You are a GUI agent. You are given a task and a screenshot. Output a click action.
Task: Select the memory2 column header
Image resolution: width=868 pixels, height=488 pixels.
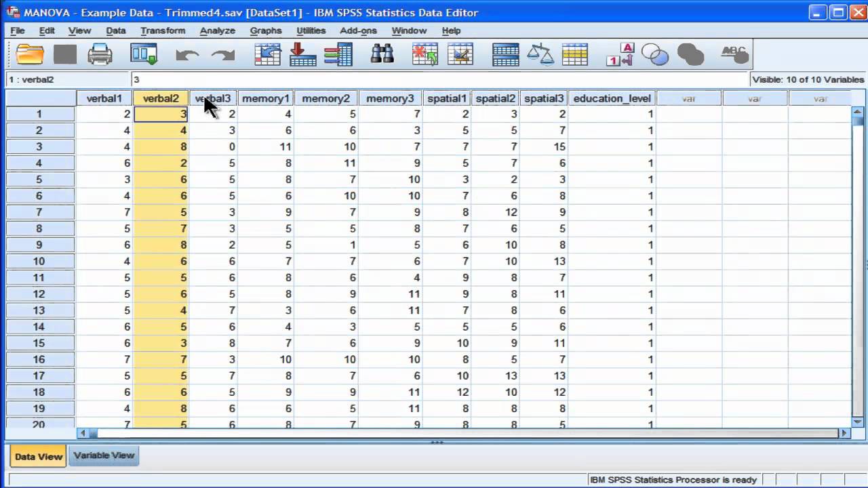(x=326, y=98)
